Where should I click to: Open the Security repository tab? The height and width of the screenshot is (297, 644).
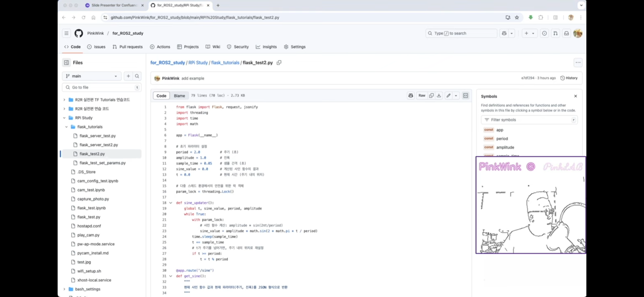pos(238,47)
